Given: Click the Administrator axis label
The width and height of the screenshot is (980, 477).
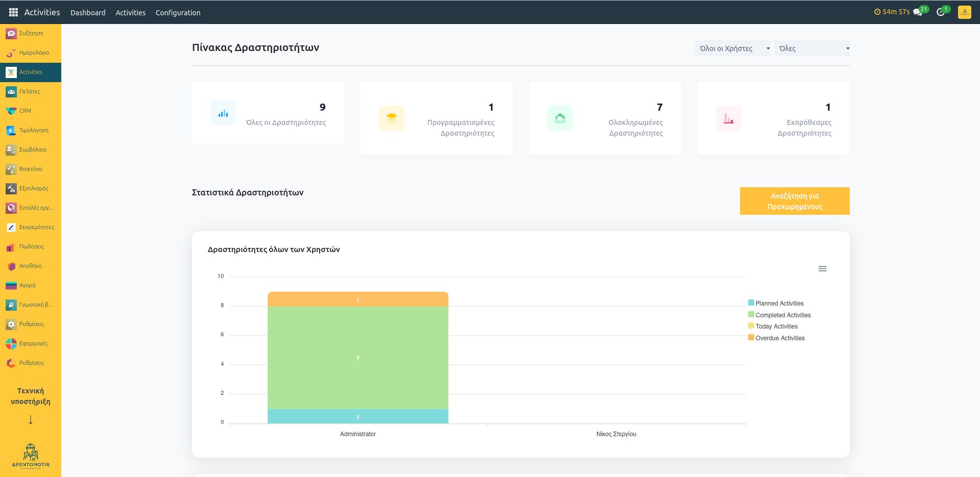Looking at the screenshot, I should click(358, 434).
